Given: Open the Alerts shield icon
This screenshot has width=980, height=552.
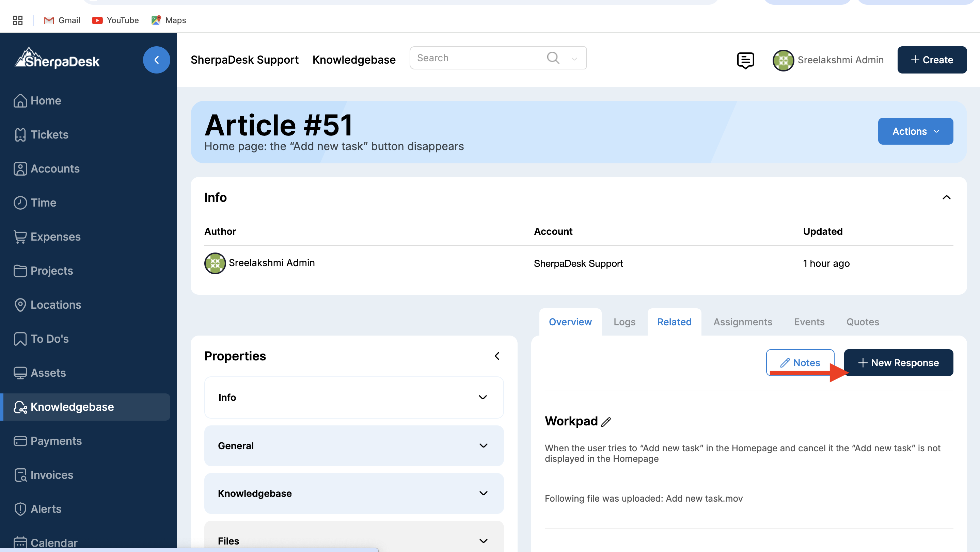Looking at the screenshot, I should (20, 509).
